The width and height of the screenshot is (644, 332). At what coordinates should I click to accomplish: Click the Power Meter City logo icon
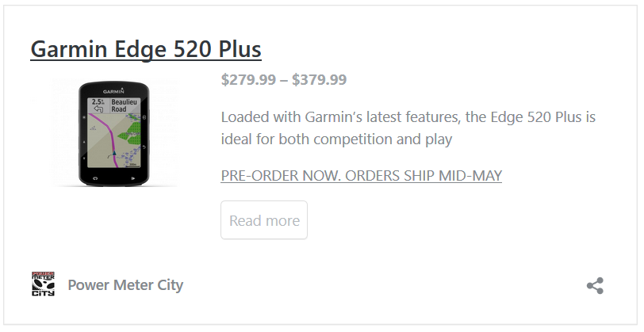(x=43, y=284)
